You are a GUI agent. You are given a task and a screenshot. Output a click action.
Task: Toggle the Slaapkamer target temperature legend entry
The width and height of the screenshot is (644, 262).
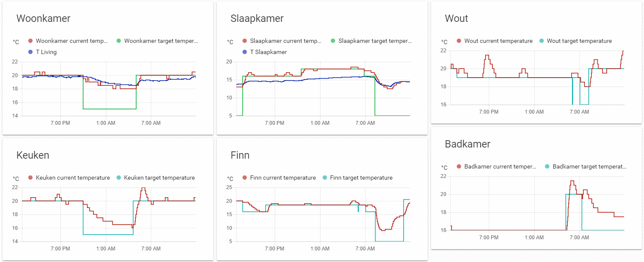(x=374, y=41)
